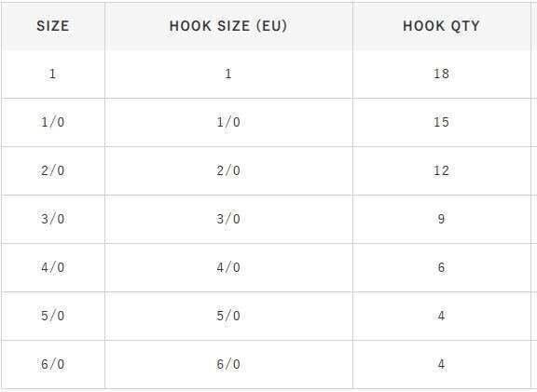This screenshot has height=392, width=537.
Task: Select size 1 cell in first row
Action: tap(53, 74)
